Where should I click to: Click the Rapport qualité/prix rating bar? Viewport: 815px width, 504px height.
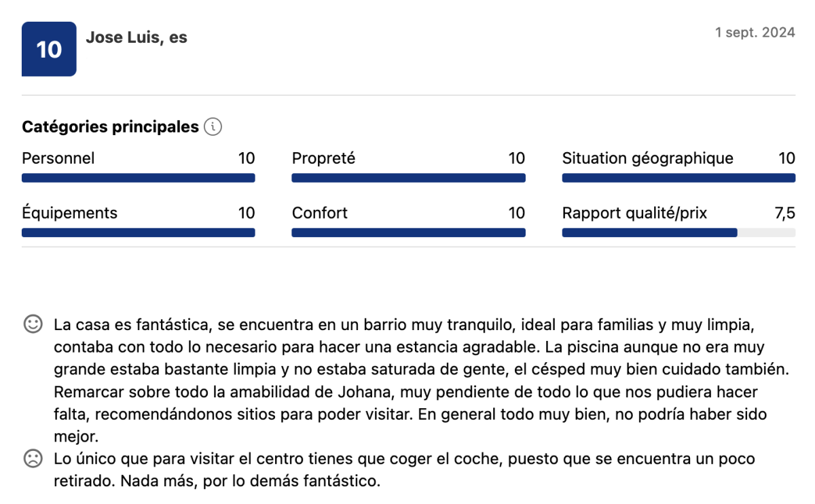(x=678, y=232)
